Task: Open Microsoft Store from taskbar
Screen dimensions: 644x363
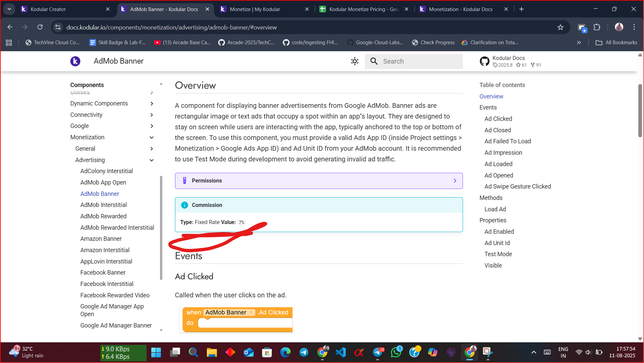Action: tap(267, 352)
